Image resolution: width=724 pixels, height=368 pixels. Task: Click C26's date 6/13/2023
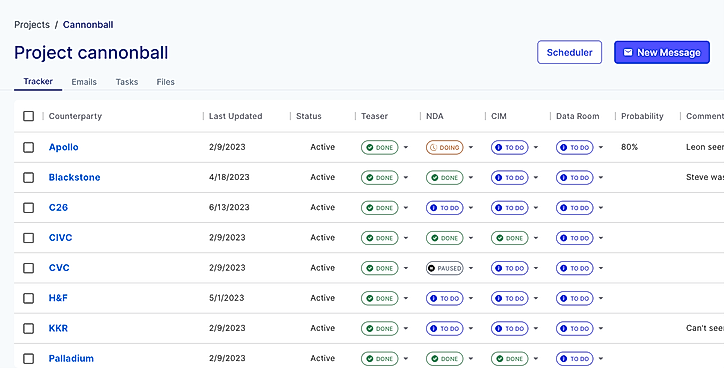(x=229, y=207)
